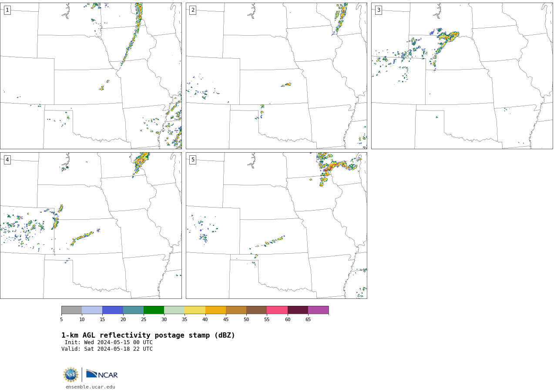The height and width of the screenshot is (392, 557).
Task: Click the blue 15-20 dBZ swatch
Action: [113, 310]
